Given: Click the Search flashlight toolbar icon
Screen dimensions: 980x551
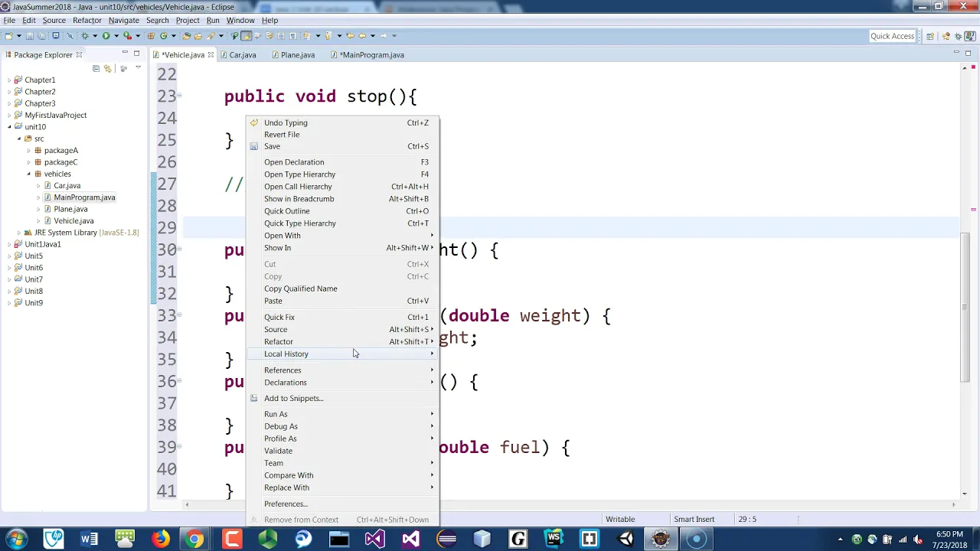Looking at the screenshot, I should [210, 36].
